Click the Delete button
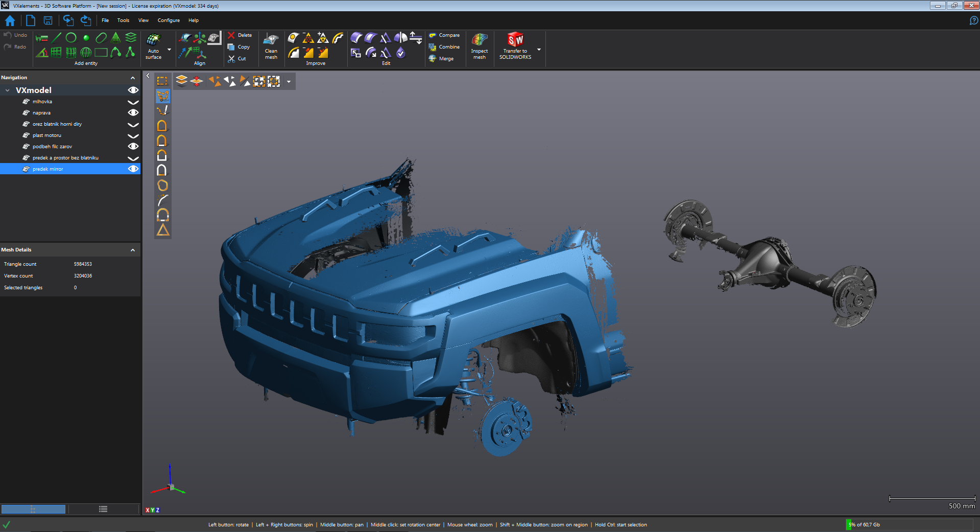The height and width of the screenshot is (532, 980). point(240,35)
